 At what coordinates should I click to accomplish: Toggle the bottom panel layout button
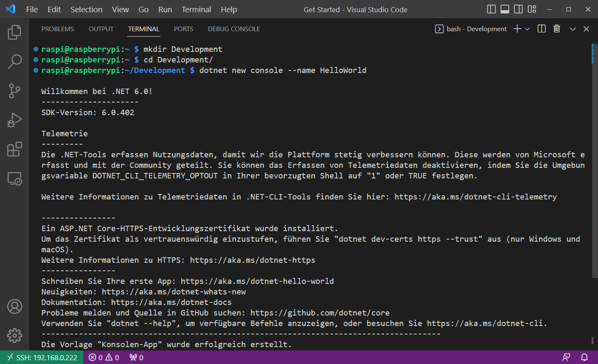[x=505, y=9]
